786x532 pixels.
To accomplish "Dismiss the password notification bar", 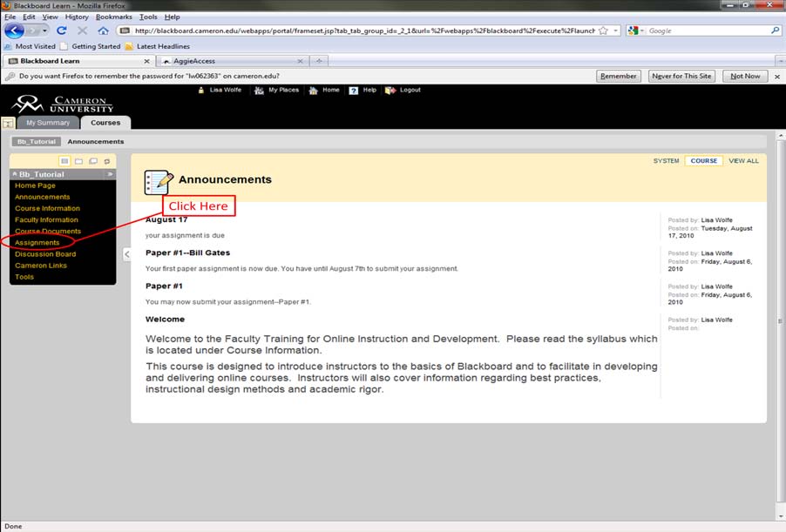I will click(777, 77).
